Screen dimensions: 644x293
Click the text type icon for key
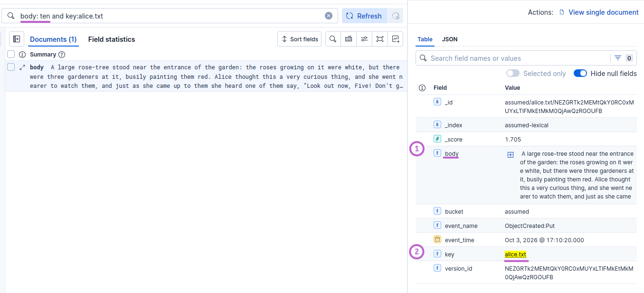[437, 254]
